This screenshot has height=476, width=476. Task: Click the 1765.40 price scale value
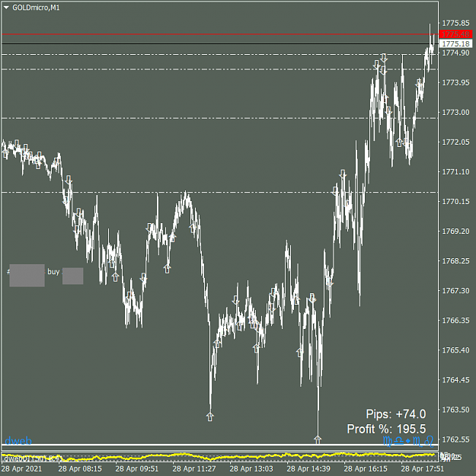[455, 350]
